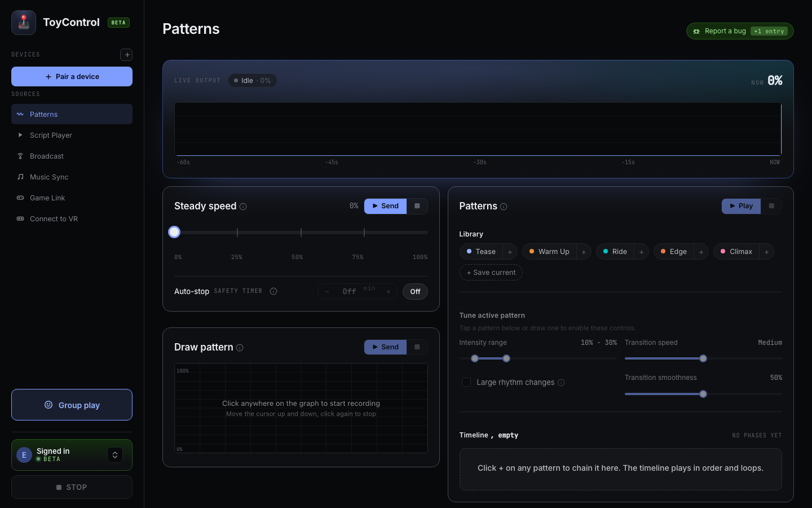Go to Broadcast in the sidebar
812x508 pixels.
pyautogui.click(x=72, y=156)
